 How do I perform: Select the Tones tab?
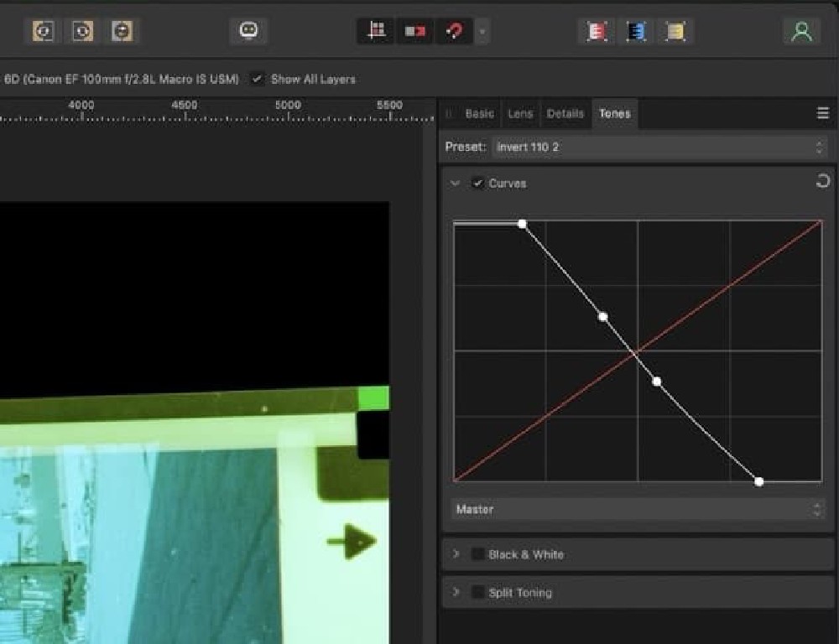pos(615,113)
